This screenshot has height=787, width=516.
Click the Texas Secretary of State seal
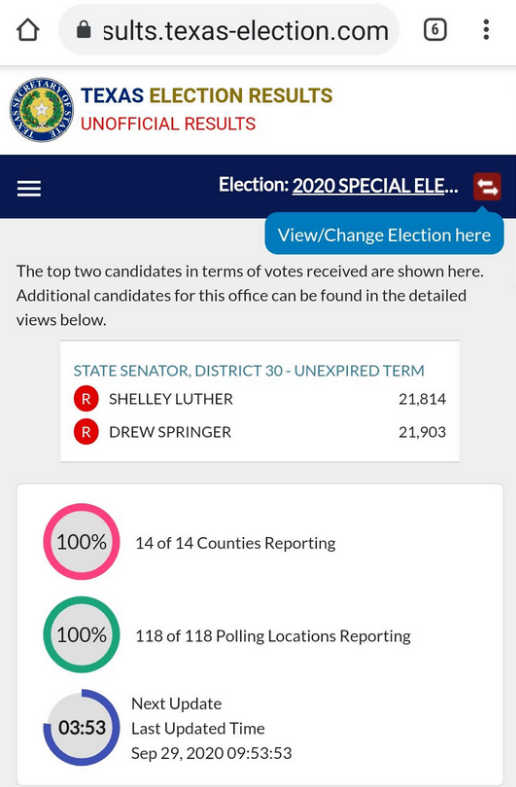pyautogui.click(x=42, y=109)
